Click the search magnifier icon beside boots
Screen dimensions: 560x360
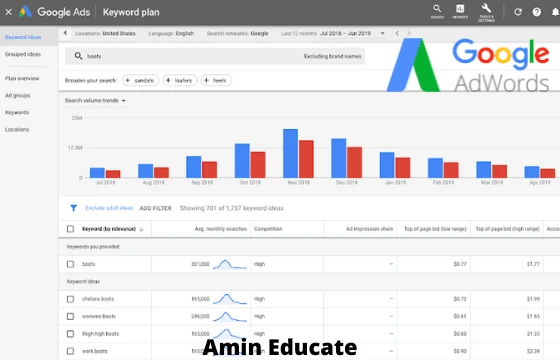click(78, 56)
